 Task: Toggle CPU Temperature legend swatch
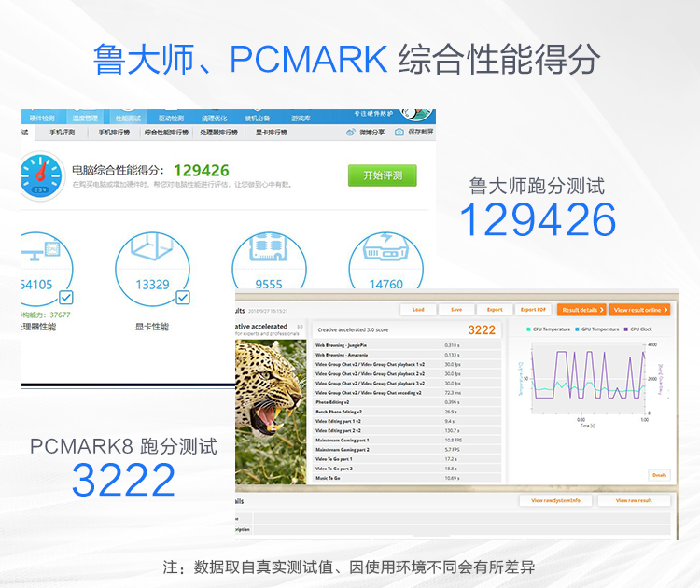(528, 329)
